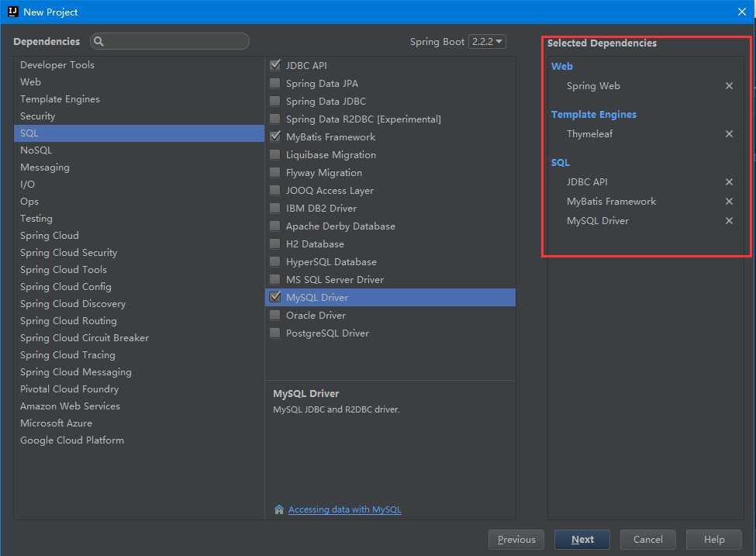Viewport: 756px width, 556px height.
Task: Open the Accessing data with MySQL link
Action: [x=345, y=509]
